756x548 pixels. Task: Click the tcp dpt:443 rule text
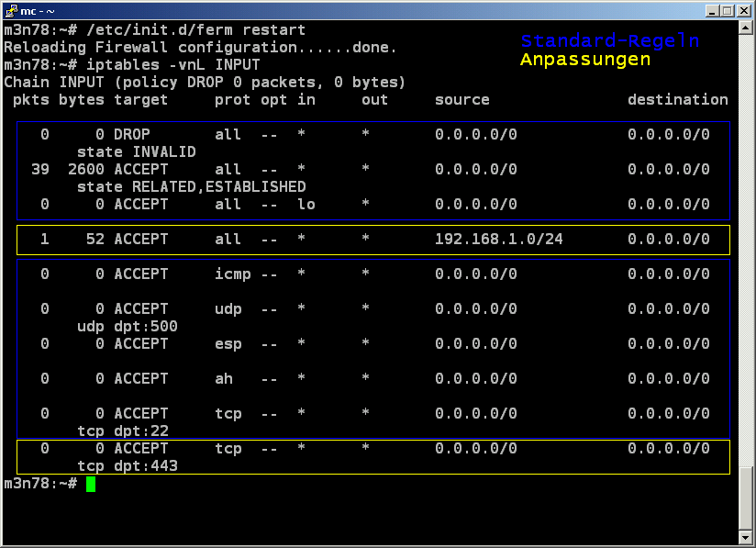(128, 466)
